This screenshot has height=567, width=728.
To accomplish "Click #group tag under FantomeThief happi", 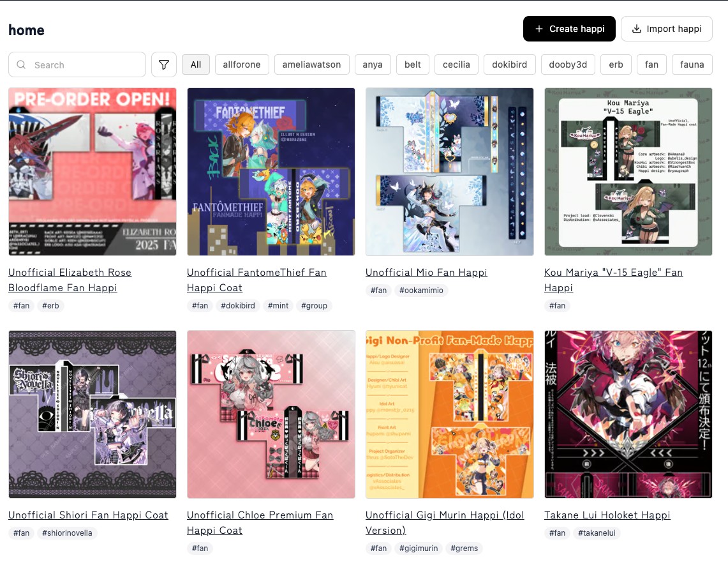I will click(x=315, y=305).
